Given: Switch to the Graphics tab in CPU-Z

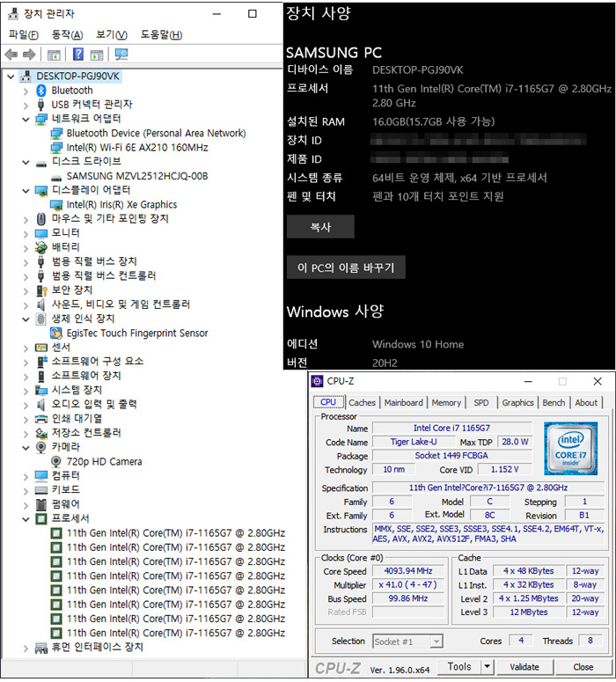Looking at the screenshot, I should pos(517,403).
